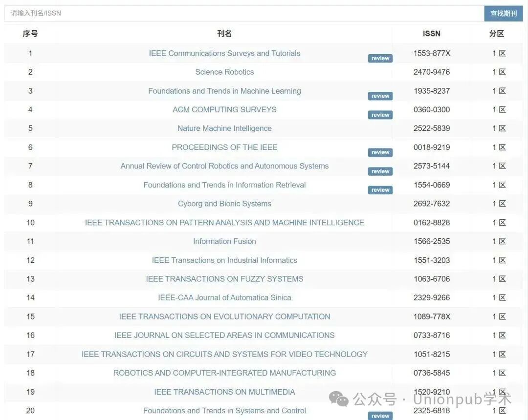Open IEEE TRANSACTIONS ON MULTIMEDIA link
Viewport: 528px width, 420px height.
(x=224, y=392)
